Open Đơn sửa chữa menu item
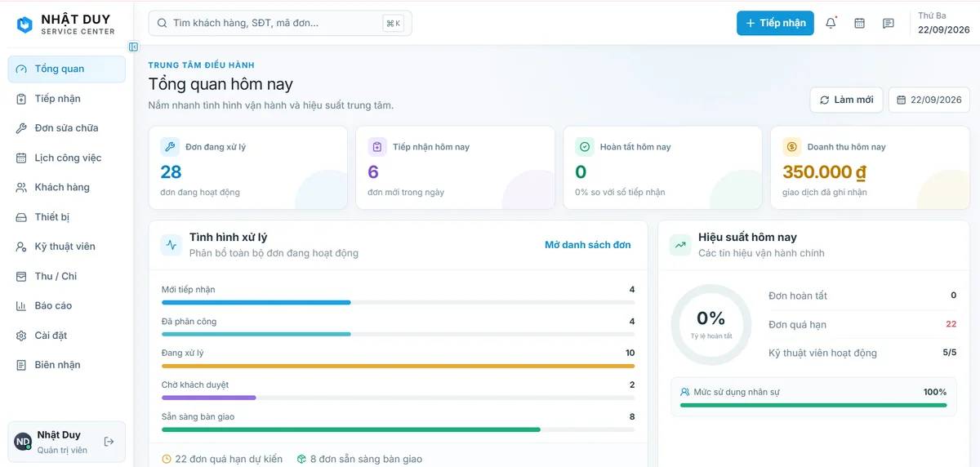This screenshot has width=980, height=467. [67, 128]
